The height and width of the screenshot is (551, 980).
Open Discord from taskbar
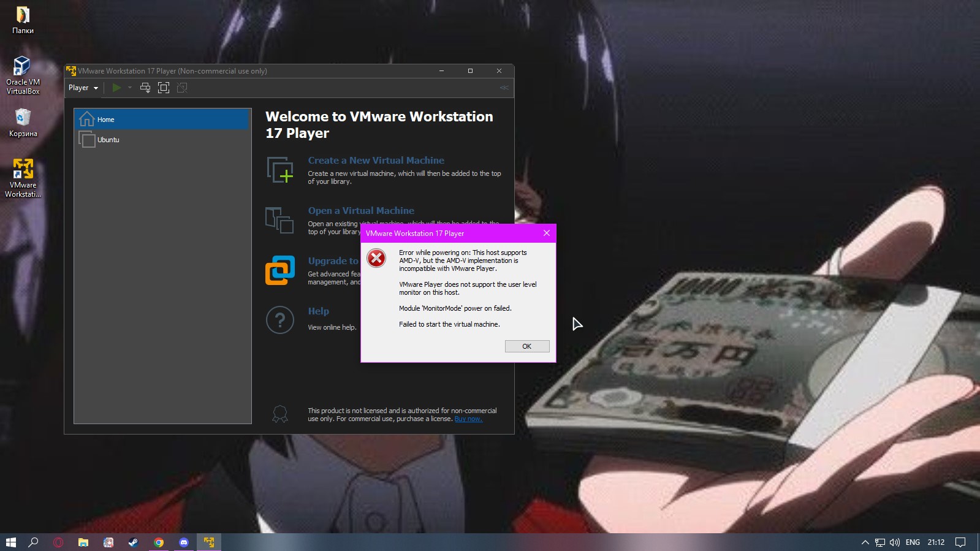click(184, 542)
